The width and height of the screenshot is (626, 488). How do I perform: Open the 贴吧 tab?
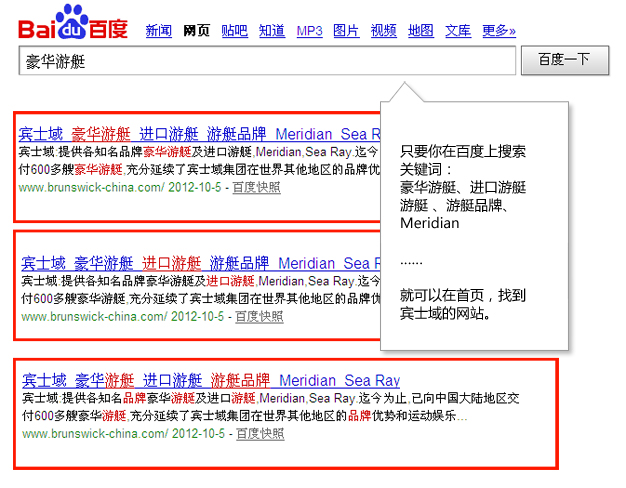point(234,31)
